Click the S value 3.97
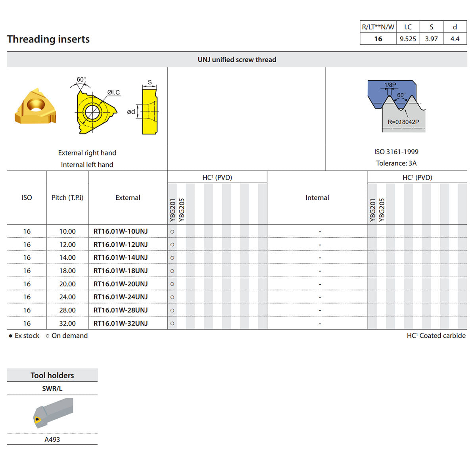The height and width of the screenshot is (458, 476). click(x=431, y=39)
